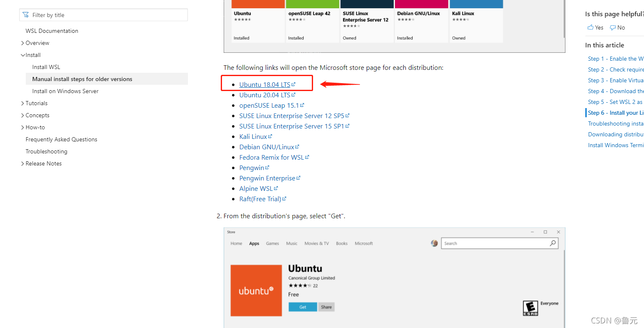The image size is (644, 328).
Task: Click the Store Search input box
Action: point(500,243)
